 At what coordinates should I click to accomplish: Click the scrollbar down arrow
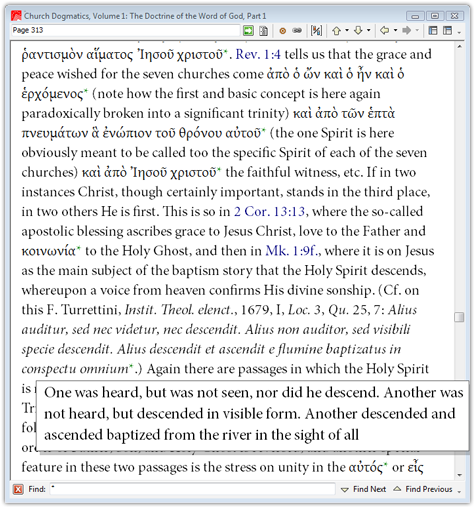click(x=459, y=475)
